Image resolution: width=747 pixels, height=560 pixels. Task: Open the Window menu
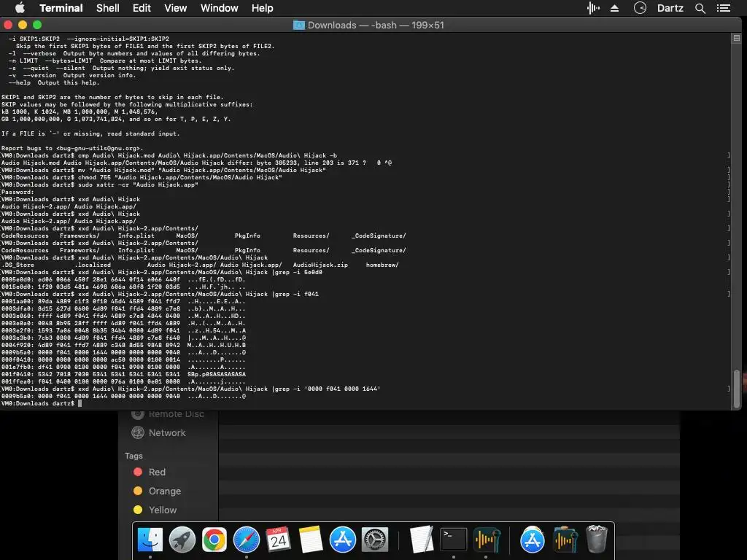[x=219, y=8]
